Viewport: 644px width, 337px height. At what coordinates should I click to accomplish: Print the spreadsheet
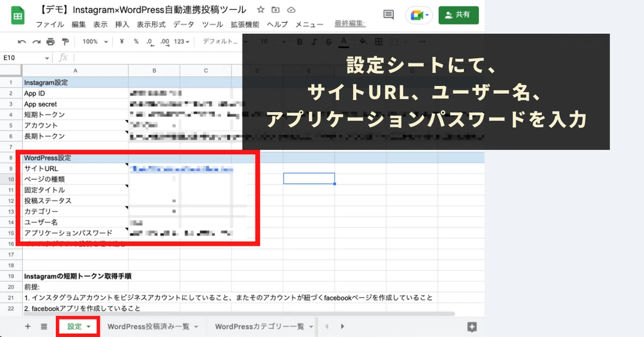pos(50,41)
